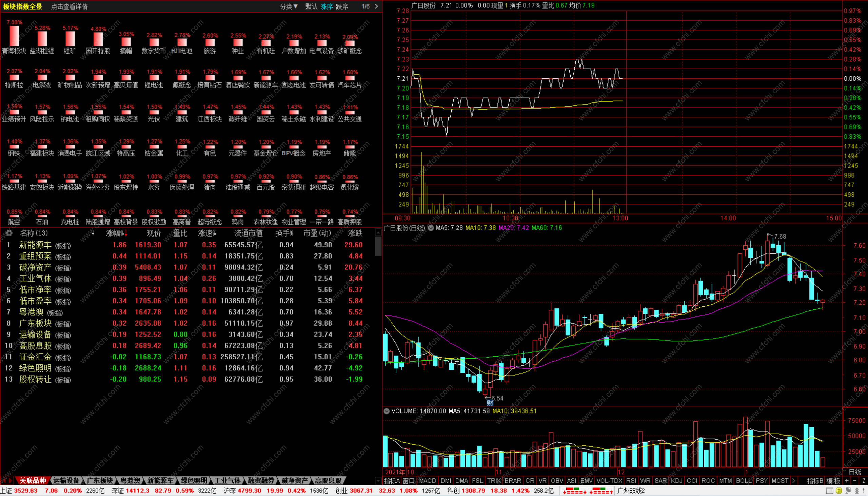Open the dropdown arrow at the end of the sector tabs
This screenshot has height=496, width=868.
coord(377,481)
